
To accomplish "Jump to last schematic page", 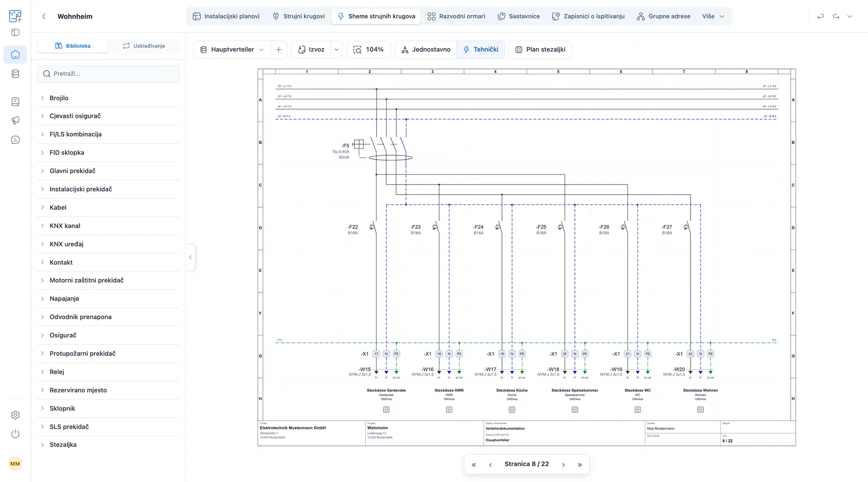I will pos(580,465).
